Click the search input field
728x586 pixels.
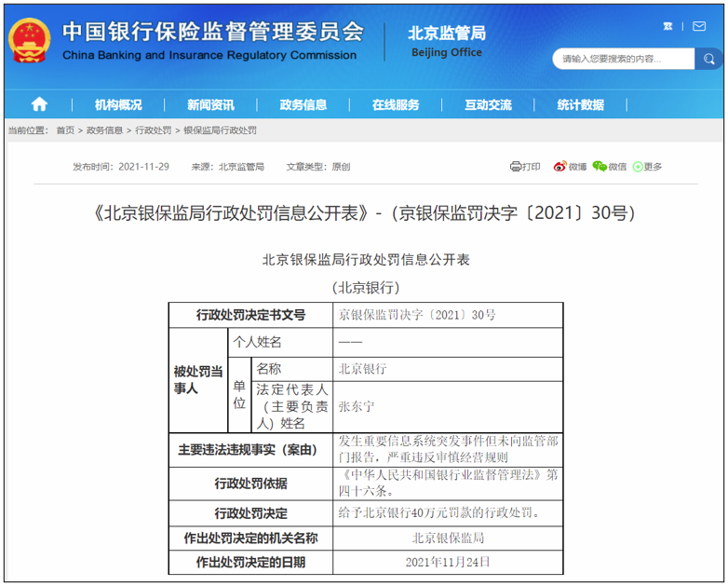click(x=624, y=59)
